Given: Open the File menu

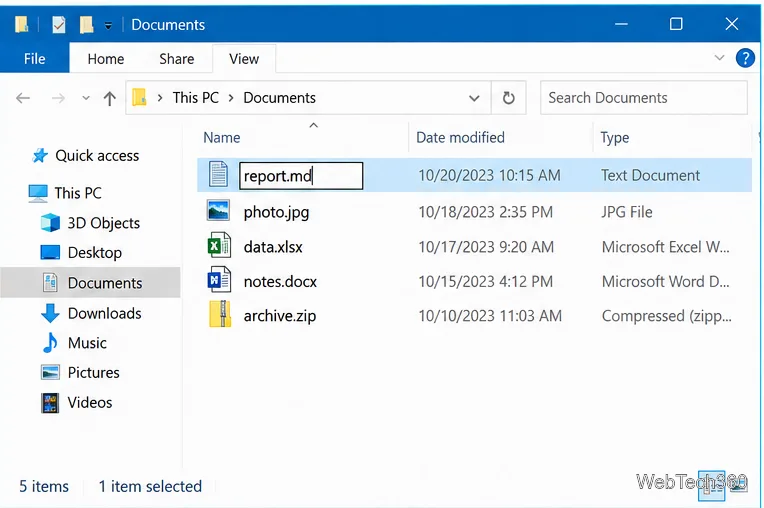Looking at the screenshot, I should click(x=35, y=59).
